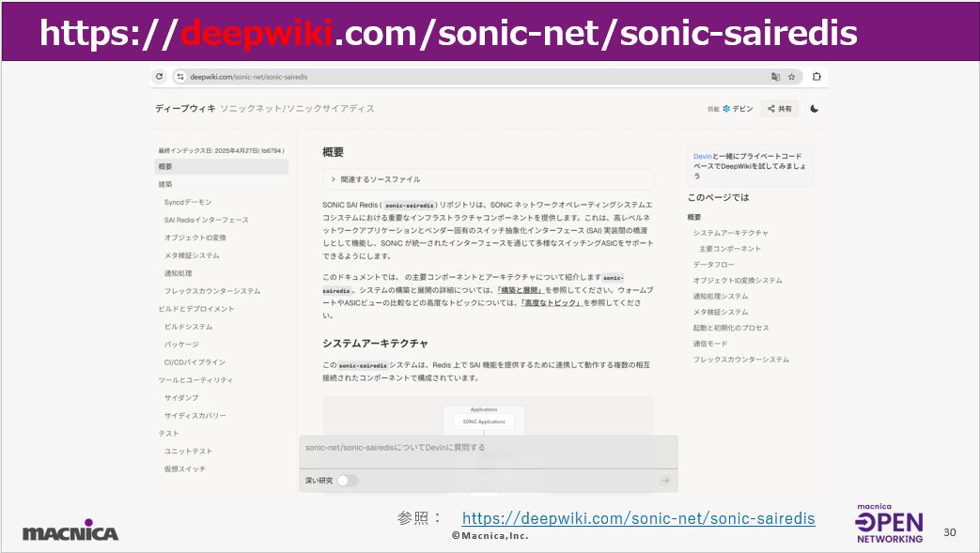Viewport: 980px width, 553px height.
Task: Click the システムアーキテクチャ heading in the article
Action: 376,344
